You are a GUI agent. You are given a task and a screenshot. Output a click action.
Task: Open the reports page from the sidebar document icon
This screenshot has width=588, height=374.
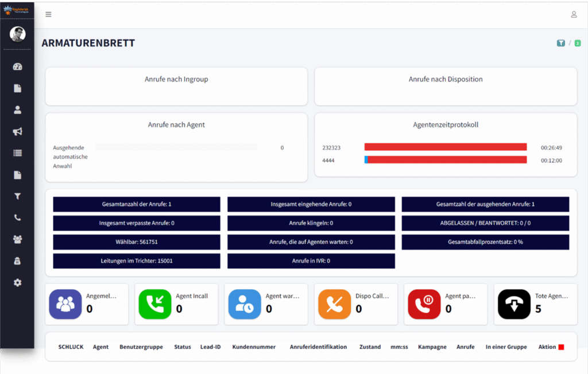tap(17, 88)
